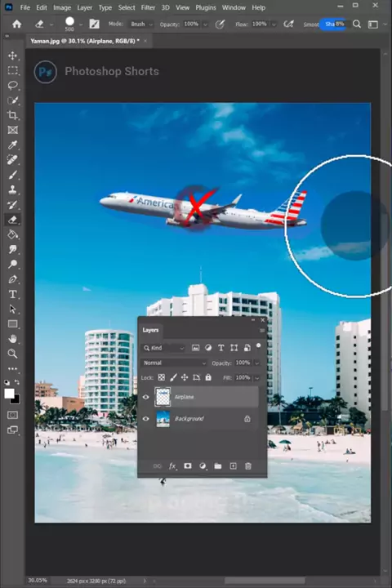
Task: Click the foreground white color swatch
Action: coord(9,394)
